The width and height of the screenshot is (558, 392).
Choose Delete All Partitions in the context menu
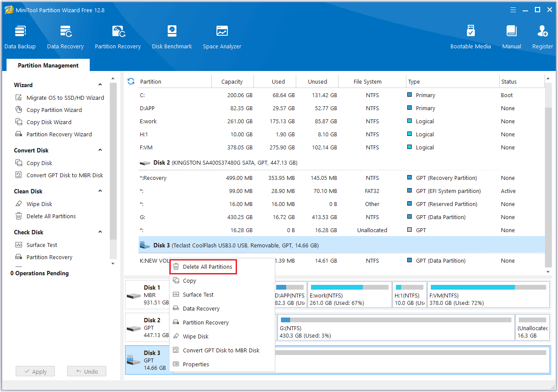(x=203, y=267)
